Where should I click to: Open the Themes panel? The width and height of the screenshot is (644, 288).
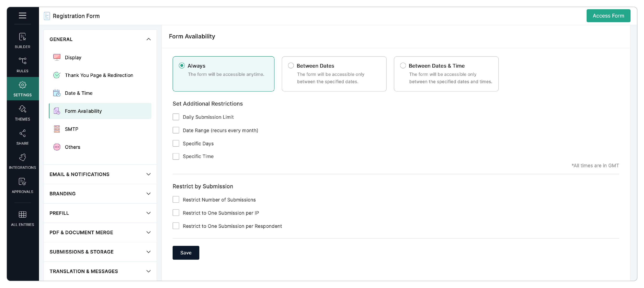[23, 113]
